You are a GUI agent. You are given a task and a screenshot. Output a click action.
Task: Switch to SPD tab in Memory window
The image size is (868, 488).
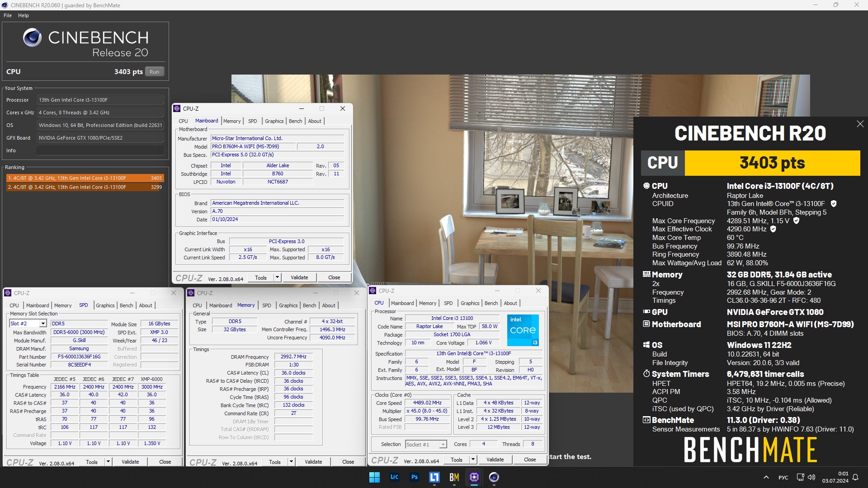267,305
